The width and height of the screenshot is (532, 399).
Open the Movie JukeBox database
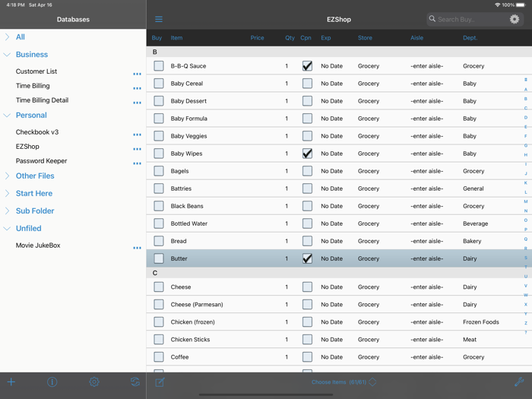point(38,245)
